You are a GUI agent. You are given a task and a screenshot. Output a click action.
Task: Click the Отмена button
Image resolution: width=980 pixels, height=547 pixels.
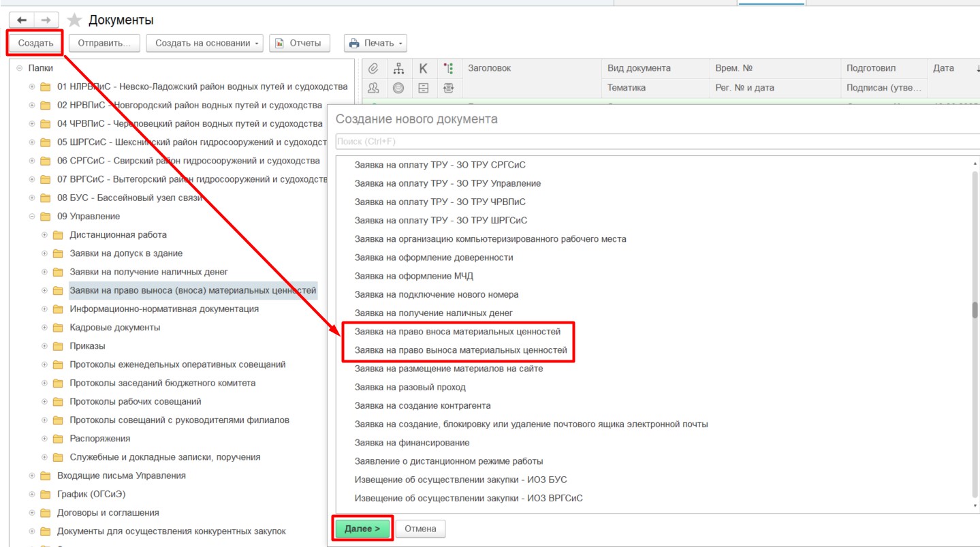click(420, 529)
